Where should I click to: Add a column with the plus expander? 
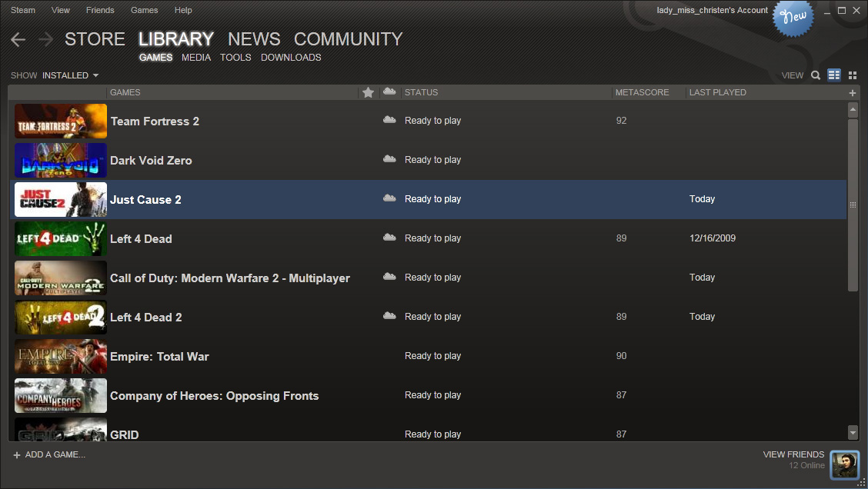pos(852,93)
